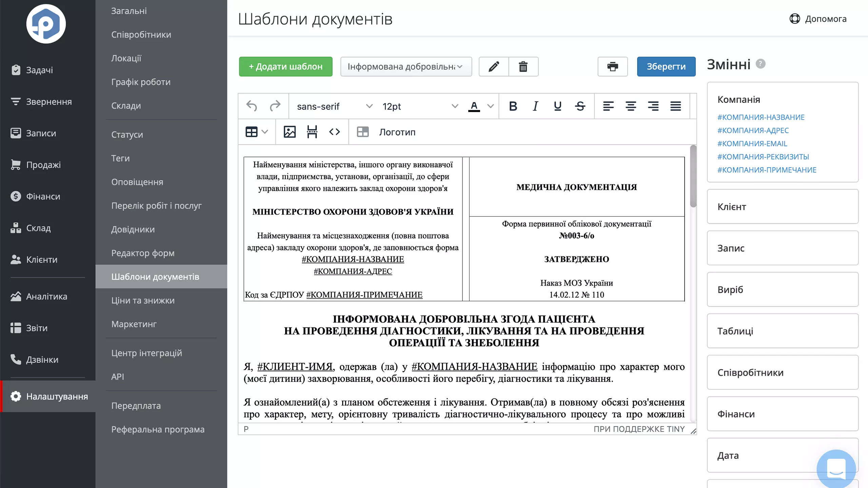Viewport: 868px width, 488px height.
Task: Open Склад in main sidebar
Action: click(x=47, y=228)
